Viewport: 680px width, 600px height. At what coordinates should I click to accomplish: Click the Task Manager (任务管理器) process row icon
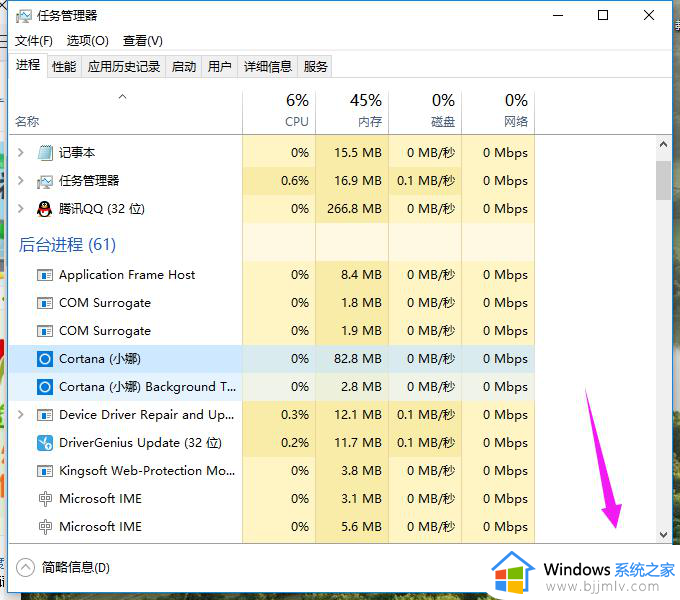(x=45, y=181)
